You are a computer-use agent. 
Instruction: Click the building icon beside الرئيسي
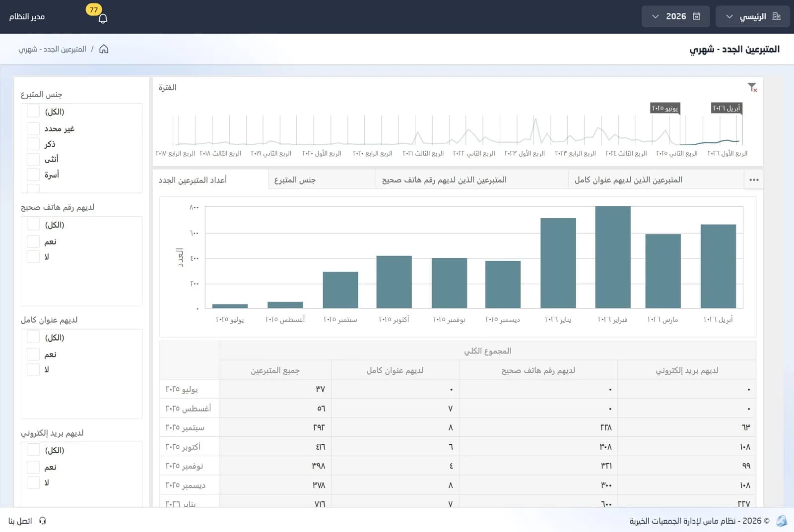point(777,16)
